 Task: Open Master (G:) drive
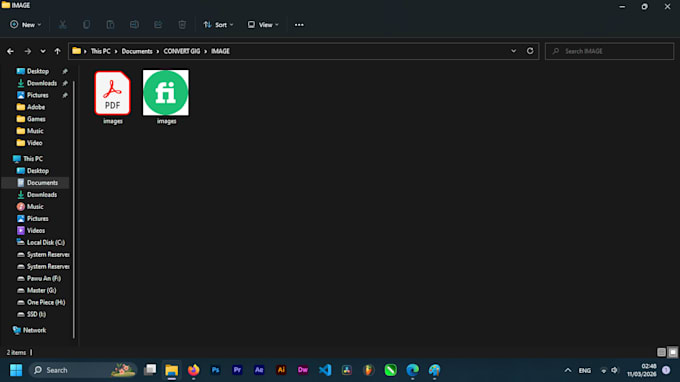point(41,291)
